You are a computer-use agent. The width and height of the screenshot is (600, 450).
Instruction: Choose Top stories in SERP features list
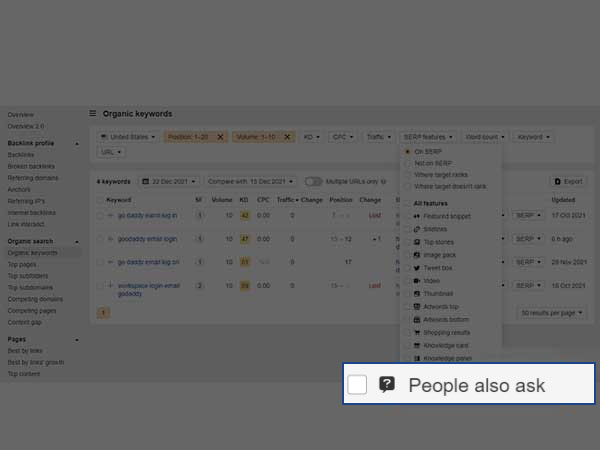[439, 242]
